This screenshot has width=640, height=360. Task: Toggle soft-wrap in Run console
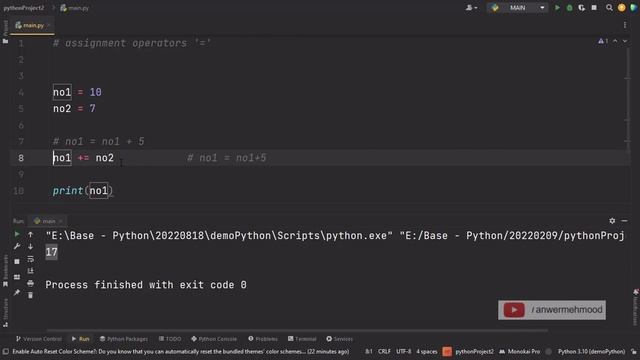pyautogui.click(x=31, y=259)
